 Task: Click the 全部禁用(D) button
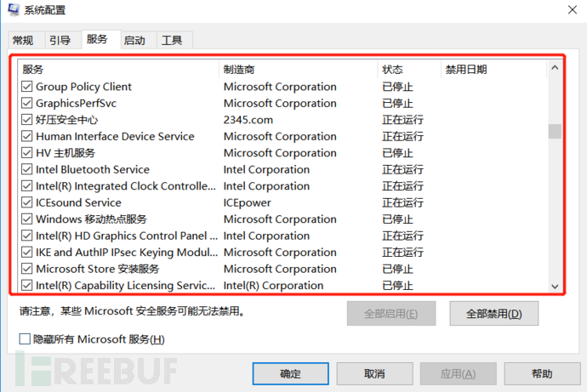(x=493, y=314)
